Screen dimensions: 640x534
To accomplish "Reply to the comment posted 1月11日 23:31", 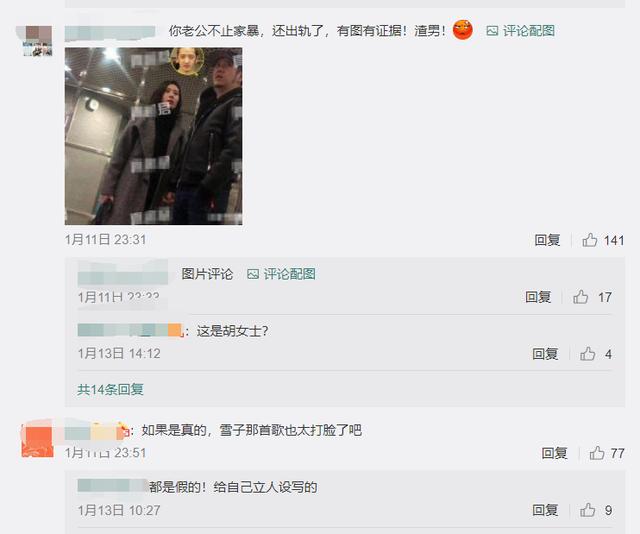I will tap(547, 240).
